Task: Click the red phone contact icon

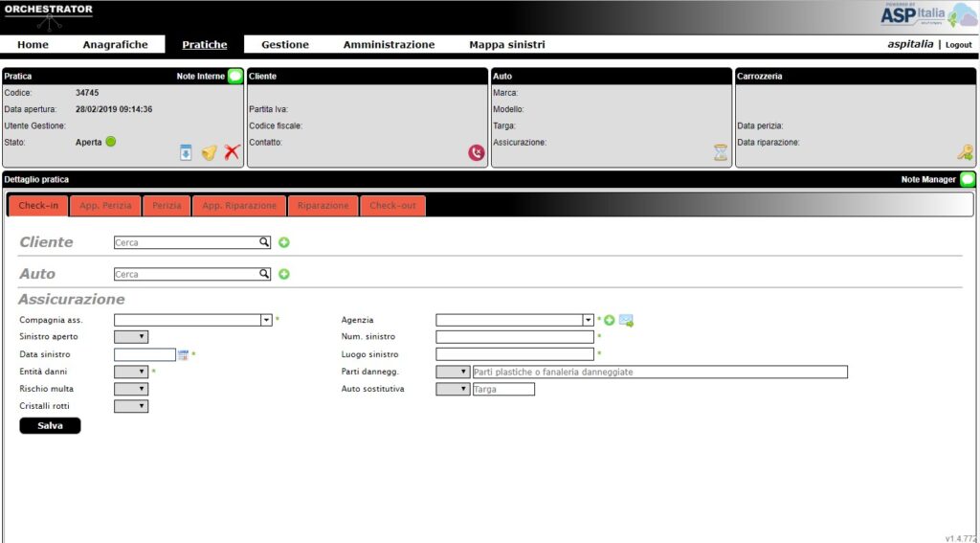Action: click(477, 152)
